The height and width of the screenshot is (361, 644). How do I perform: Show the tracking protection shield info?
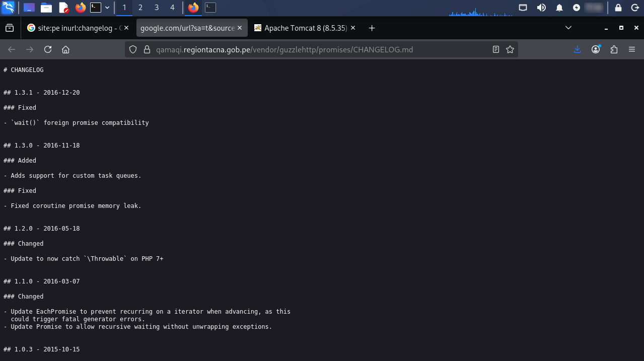(133, 49)
